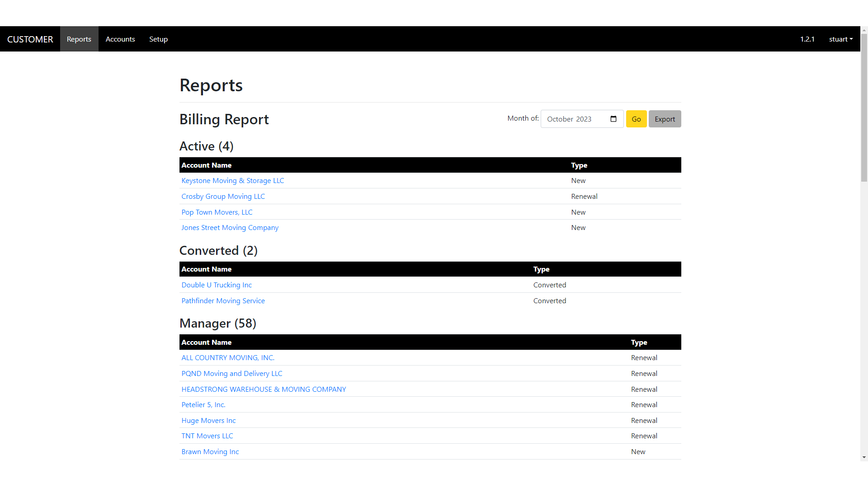
Task: Click the Converted (2) section heading
Action: (x=218, y=250)
